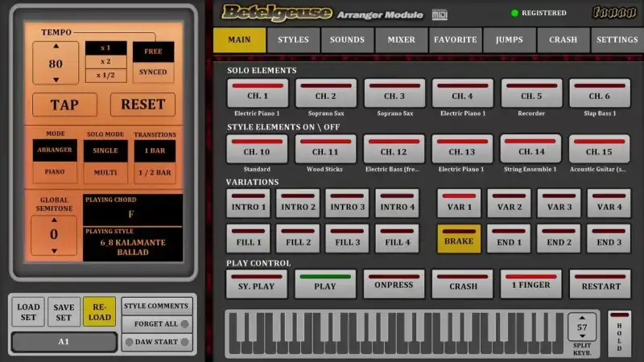Increase tempo with the up arrow
The height and width of the screenshot is (362, 644).
56,47
